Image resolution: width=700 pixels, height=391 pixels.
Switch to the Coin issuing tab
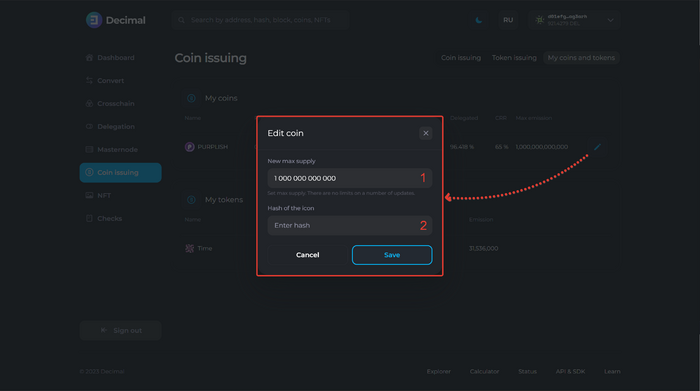coord(461,58)
